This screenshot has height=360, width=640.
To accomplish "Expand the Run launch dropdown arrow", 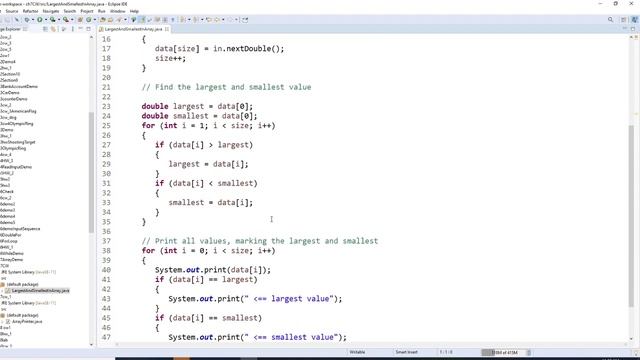I will [x=46, y=20].
